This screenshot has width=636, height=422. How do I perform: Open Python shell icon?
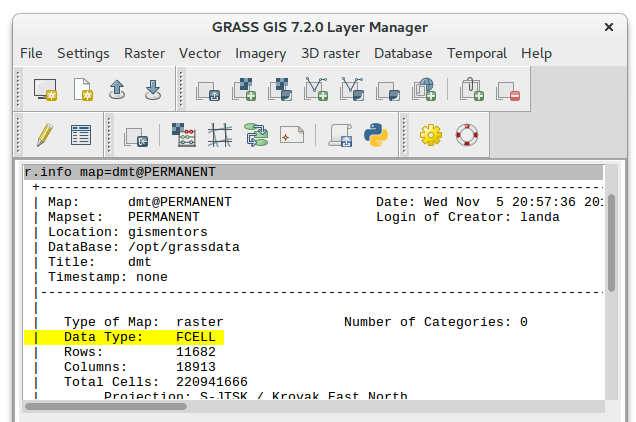(x=376, y=135)
